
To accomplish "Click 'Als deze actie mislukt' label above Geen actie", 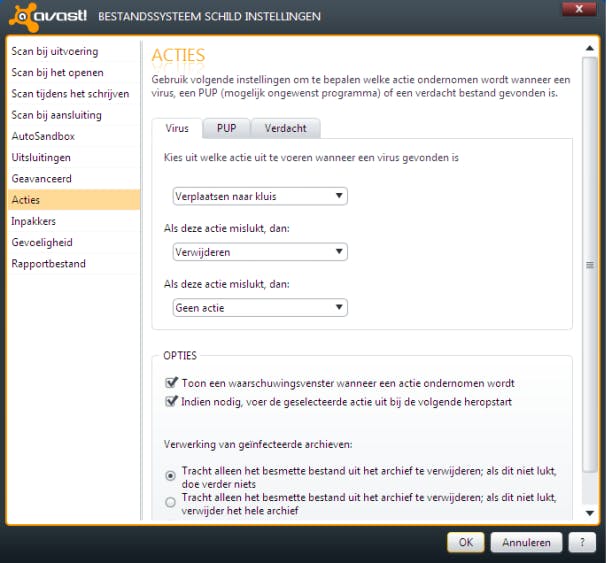I will pyautogui.click(x=227, y=284).
